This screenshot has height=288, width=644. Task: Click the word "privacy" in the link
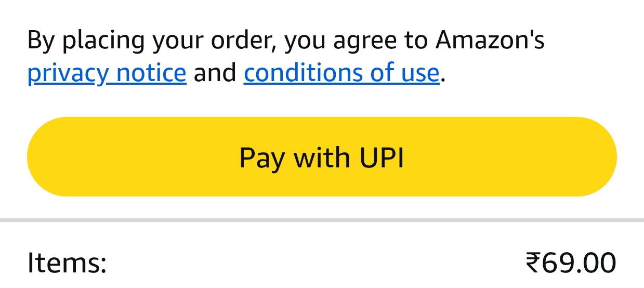[68, 73]
